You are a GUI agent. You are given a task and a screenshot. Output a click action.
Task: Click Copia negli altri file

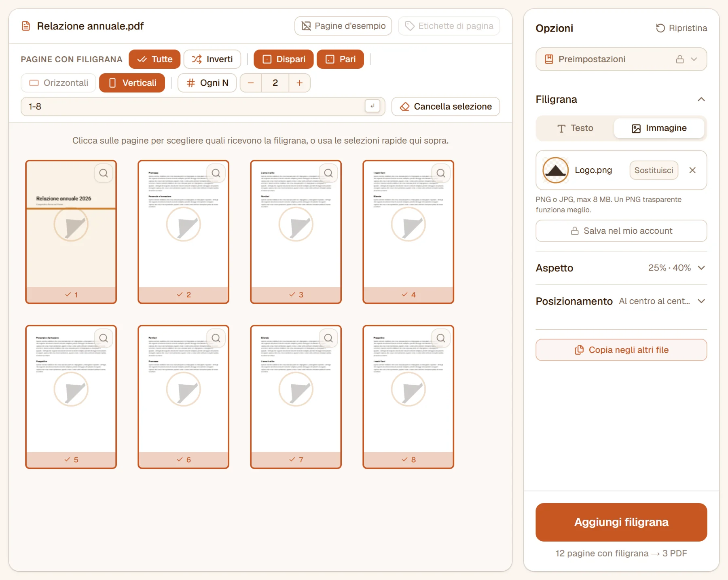tap(621, 350)
